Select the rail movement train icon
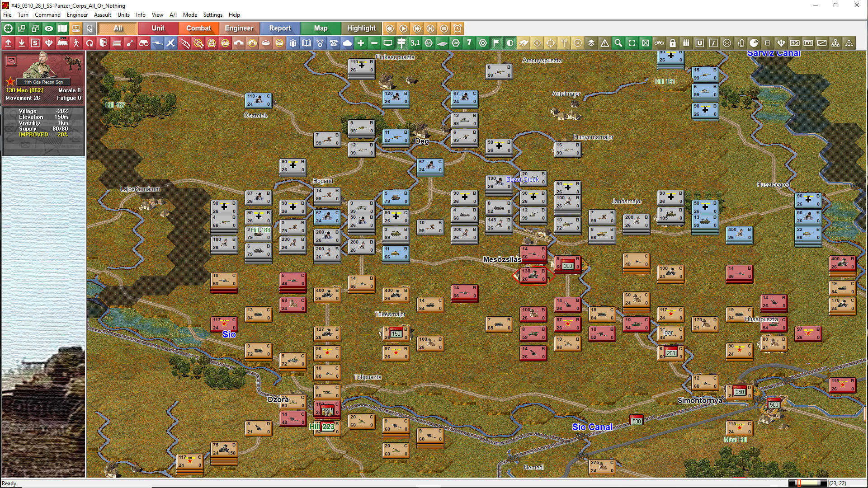The image size is (868, 488). (62, 43)
